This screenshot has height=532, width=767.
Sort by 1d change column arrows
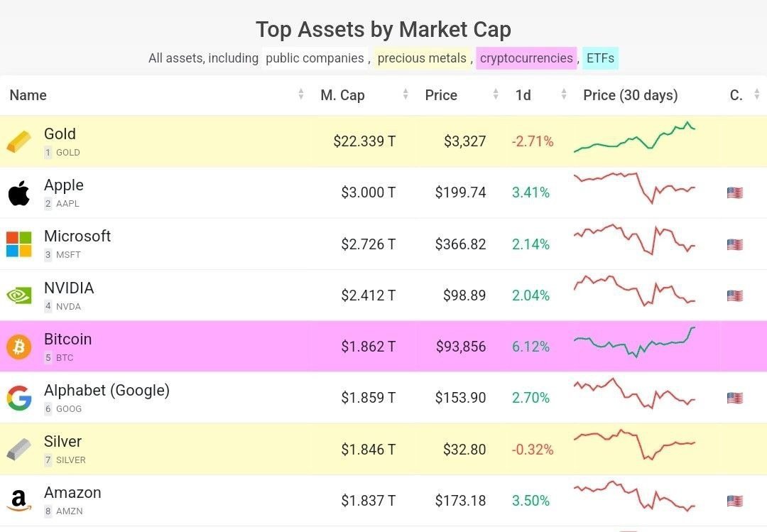coord(564,94)
